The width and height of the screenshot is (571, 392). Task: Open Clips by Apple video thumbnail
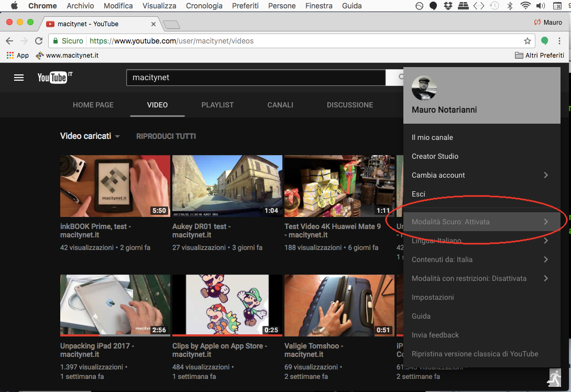(227, 306)
